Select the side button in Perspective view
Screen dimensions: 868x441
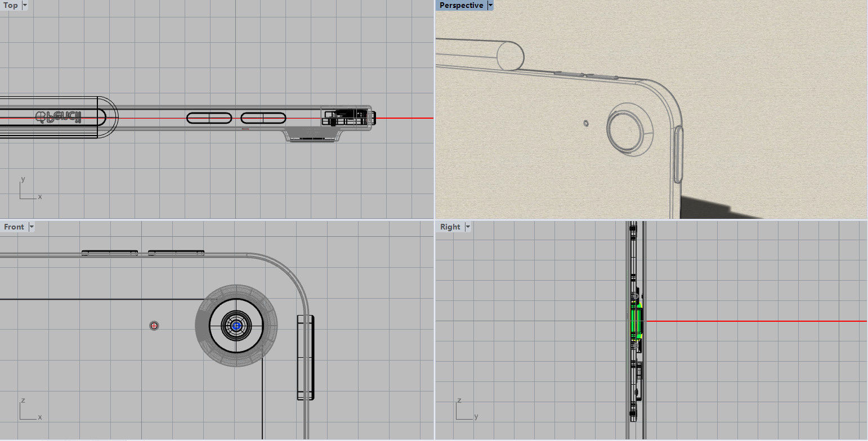pyautogui.click(x=678, y=155)
